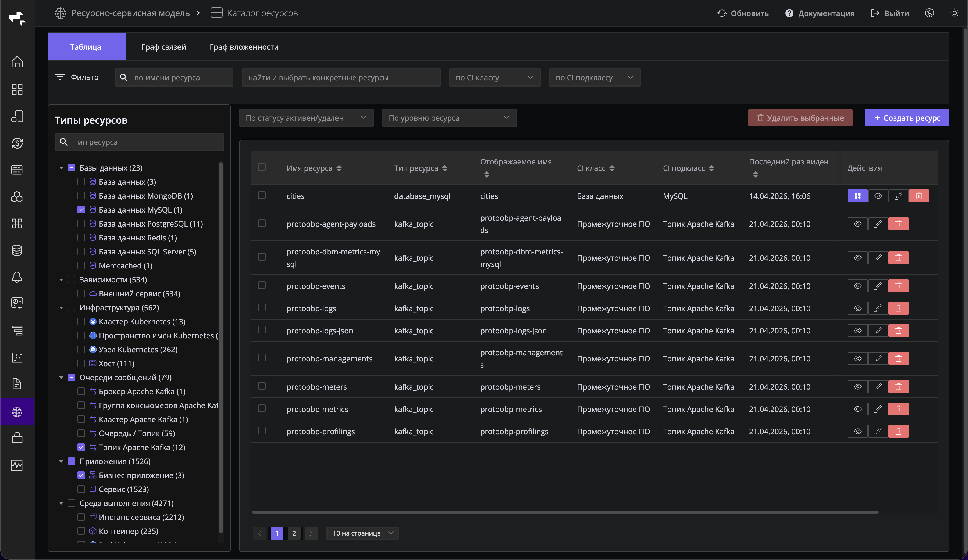Switch to the Граф связей tab
Viewport: 968px width, 560px height.
pyautogui.click(x=164, y=46)
